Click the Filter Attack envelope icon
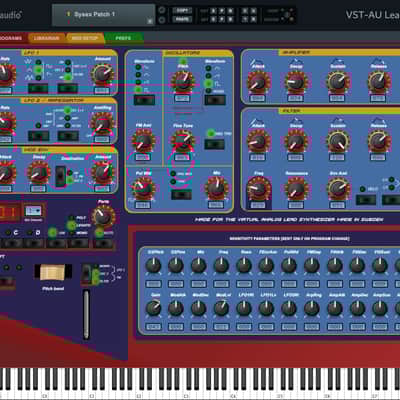 point(257,121)
